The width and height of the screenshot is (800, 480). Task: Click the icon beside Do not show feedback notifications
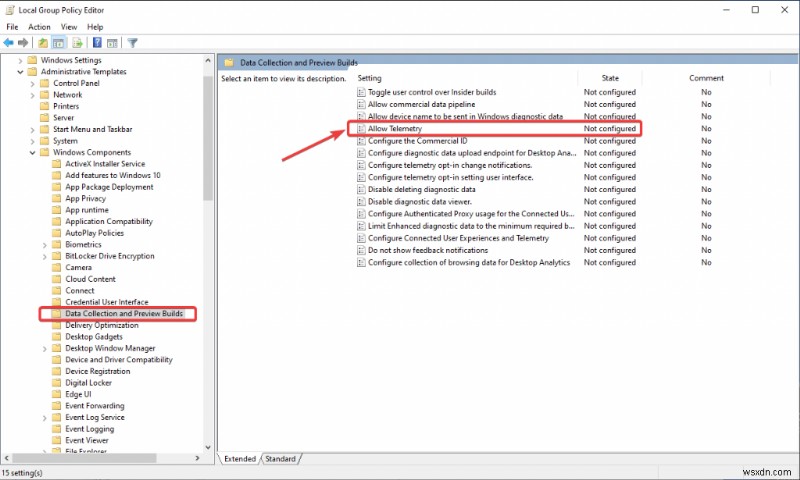pyautogui.click(x=361, y=250)
